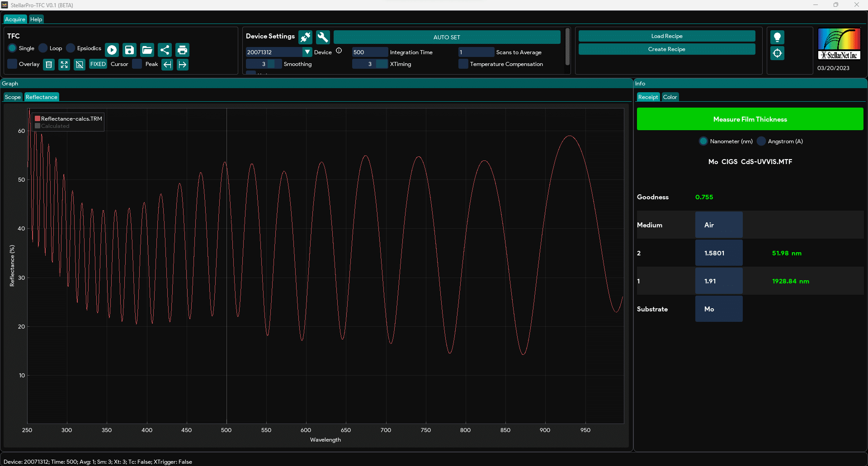
Task: Move peak cursor left with arrow icon
Action: [167, 65]
